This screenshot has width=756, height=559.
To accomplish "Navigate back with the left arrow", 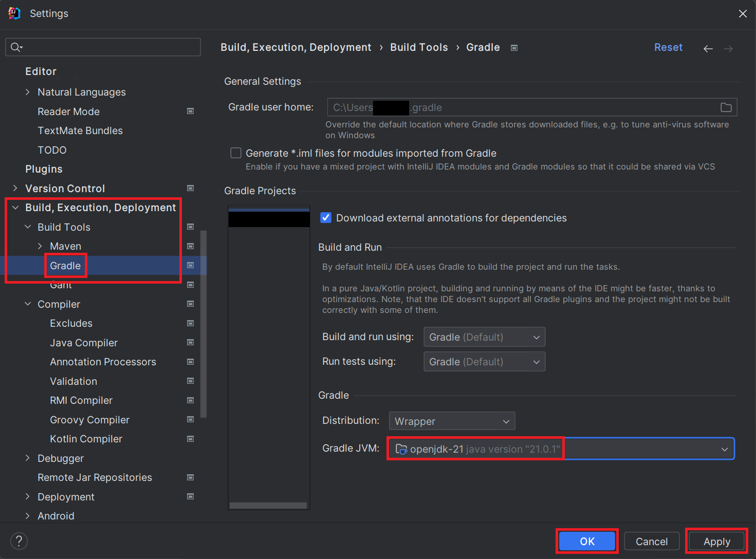I will [x=708, y=48].
